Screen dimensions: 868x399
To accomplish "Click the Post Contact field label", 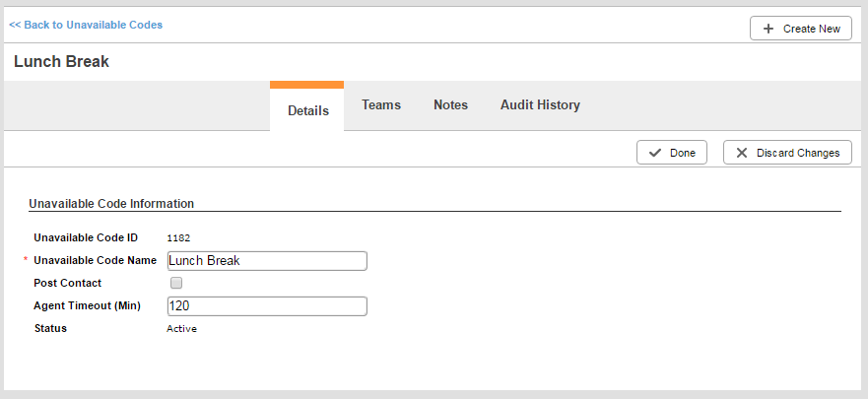I will point(67,283).
